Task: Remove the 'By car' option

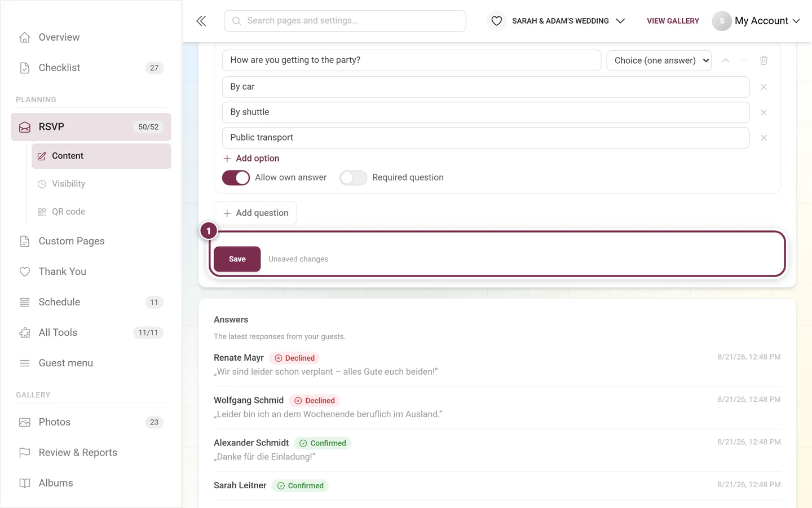Action: [x=764, y=87]
